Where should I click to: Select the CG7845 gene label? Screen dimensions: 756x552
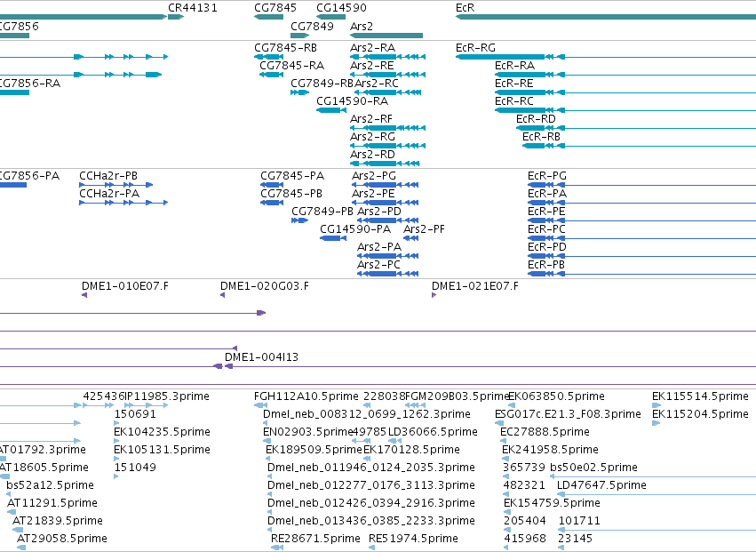pyautogui.click(x=275, y=8)
